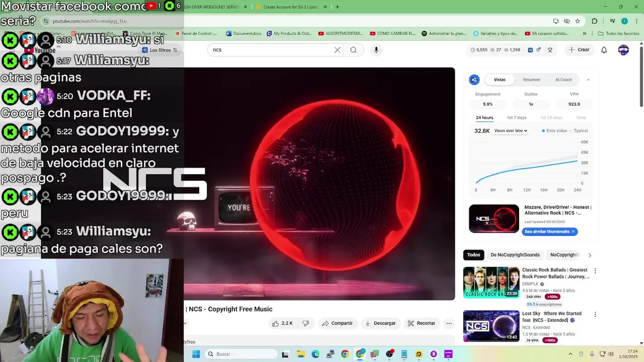Open options menu for Lost Sky video

click(595, 314)
